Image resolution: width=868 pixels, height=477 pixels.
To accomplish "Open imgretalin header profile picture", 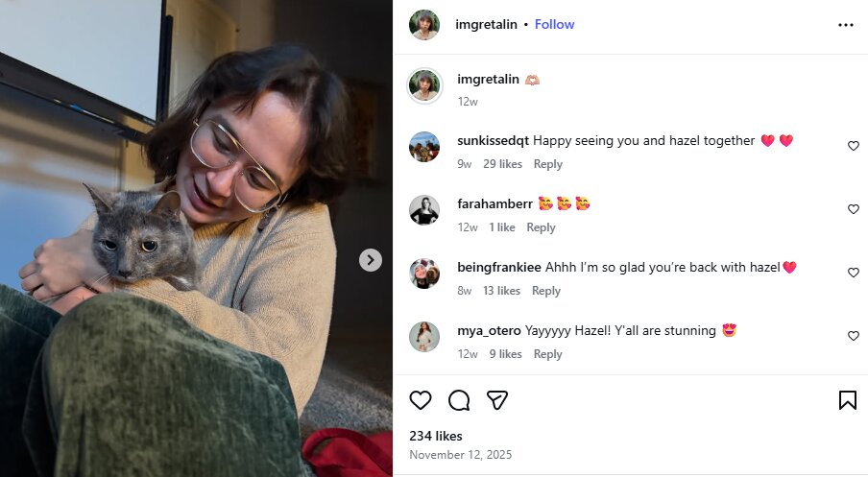I will click(424, 25).
